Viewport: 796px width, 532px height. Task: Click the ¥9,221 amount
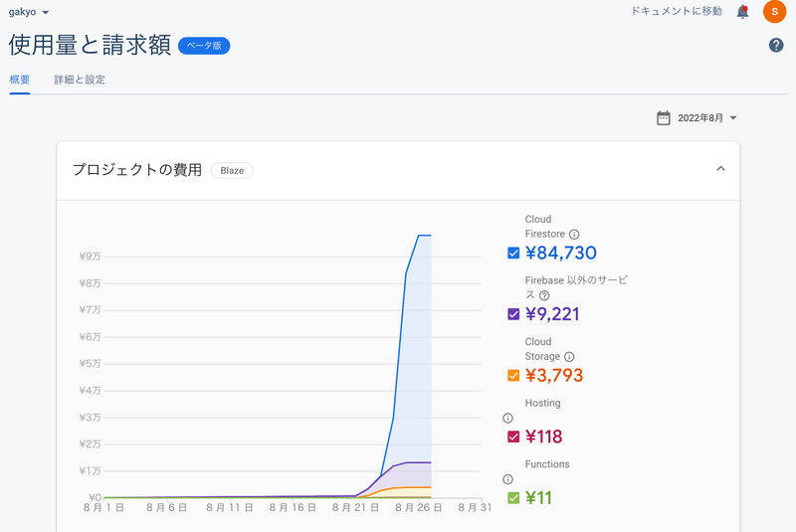coord(552,314)
